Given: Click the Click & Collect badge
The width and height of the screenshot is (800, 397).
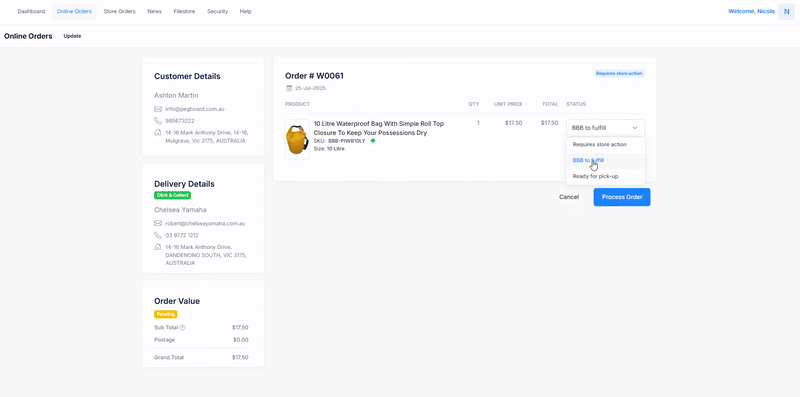Looking at the screenshot, I should (172, 195).
